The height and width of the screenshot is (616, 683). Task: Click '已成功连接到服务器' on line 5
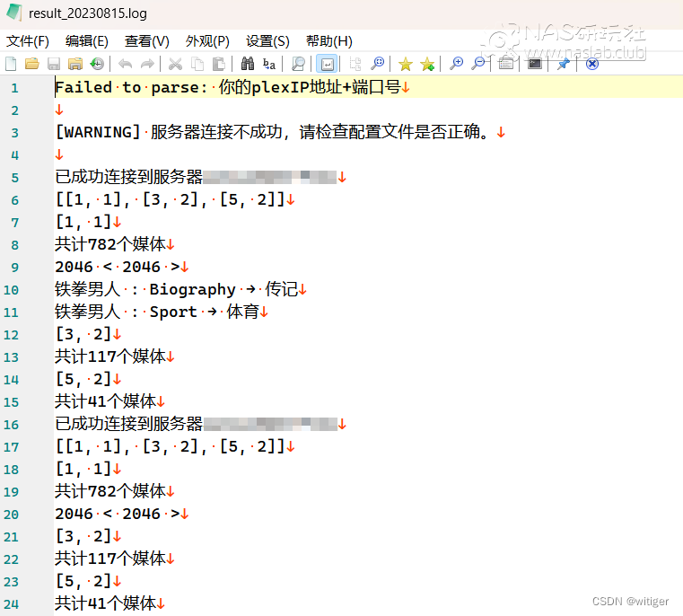click(129, 177)
